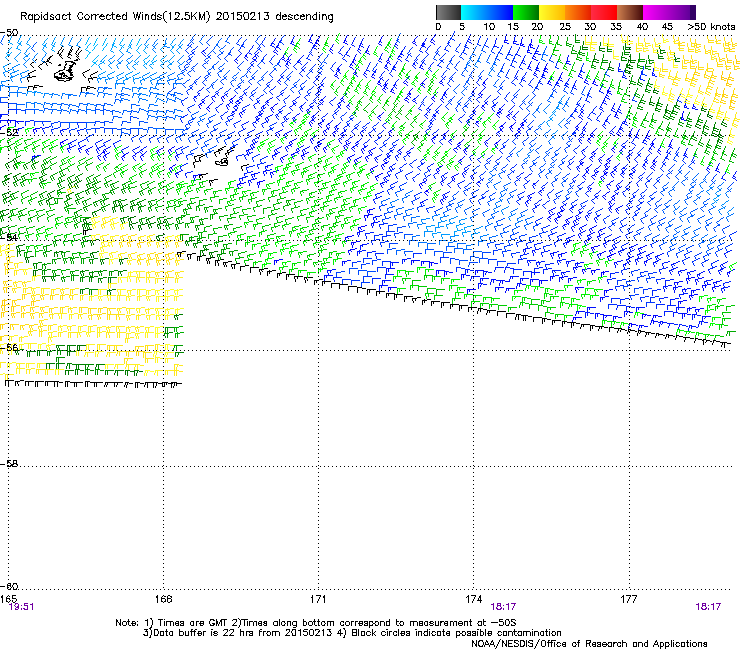Click the longitude label between 165 and 171
Image resolution: width=740 pixels, height=650 pixels.
[163, 599]
